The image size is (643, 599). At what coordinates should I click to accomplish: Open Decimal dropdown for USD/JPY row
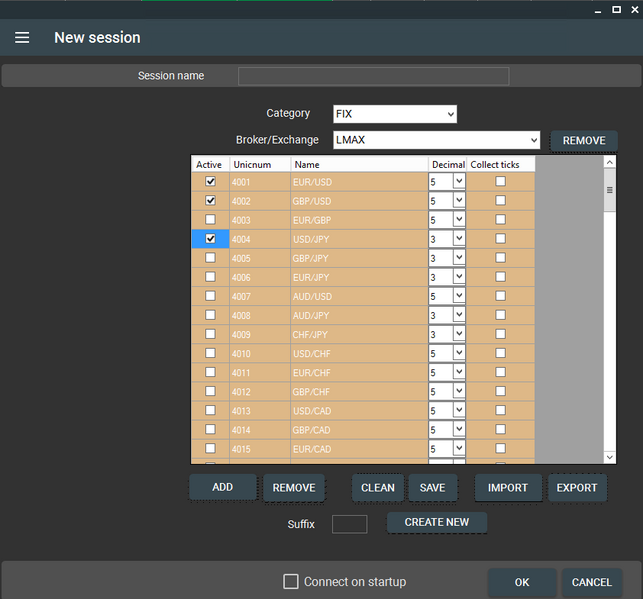click(x=459, y=239)
